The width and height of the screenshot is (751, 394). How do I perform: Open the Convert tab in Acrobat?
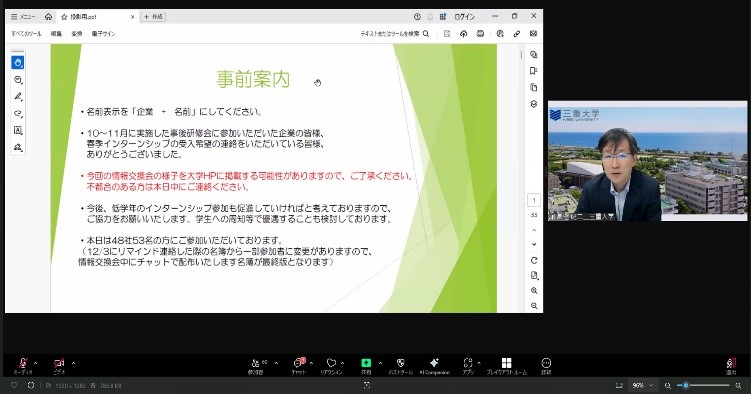[x=77, y=34]
